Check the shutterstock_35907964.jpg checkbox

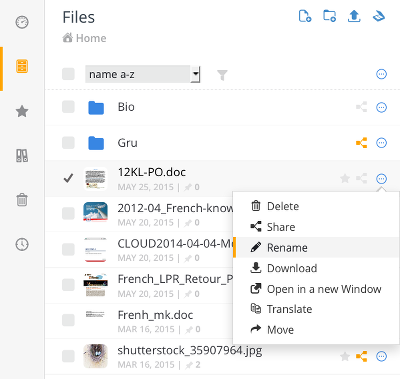click(x=68, y=356)
